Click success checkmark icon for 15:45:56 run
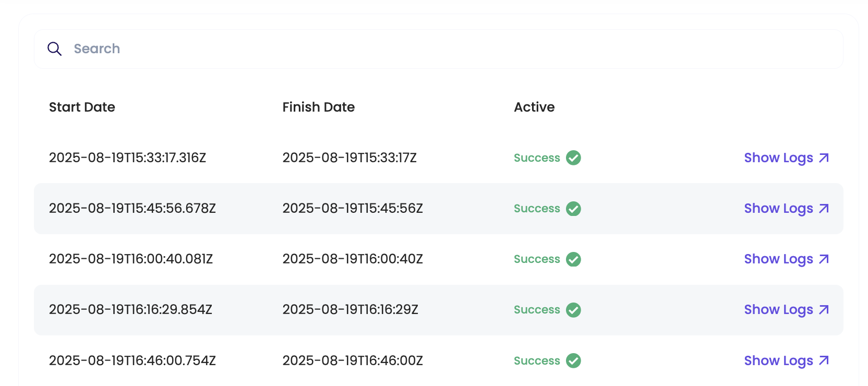 [573, 209]
